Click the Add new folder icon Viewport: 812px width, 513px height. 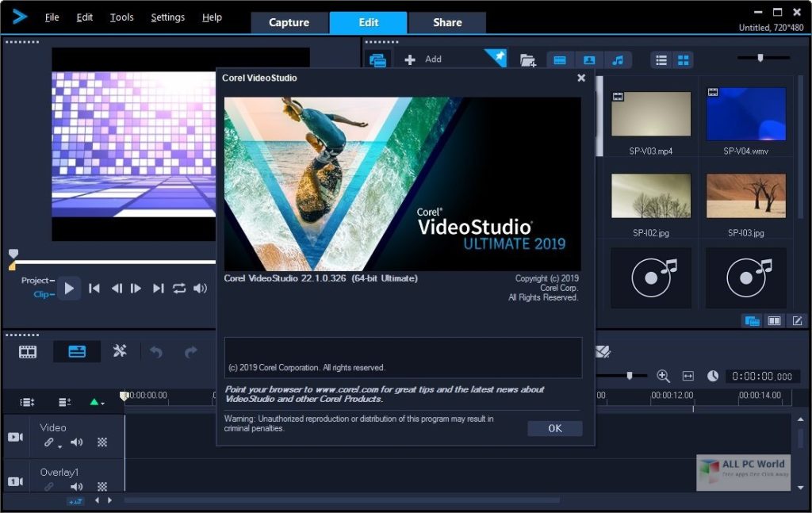(x=528, y=60)
